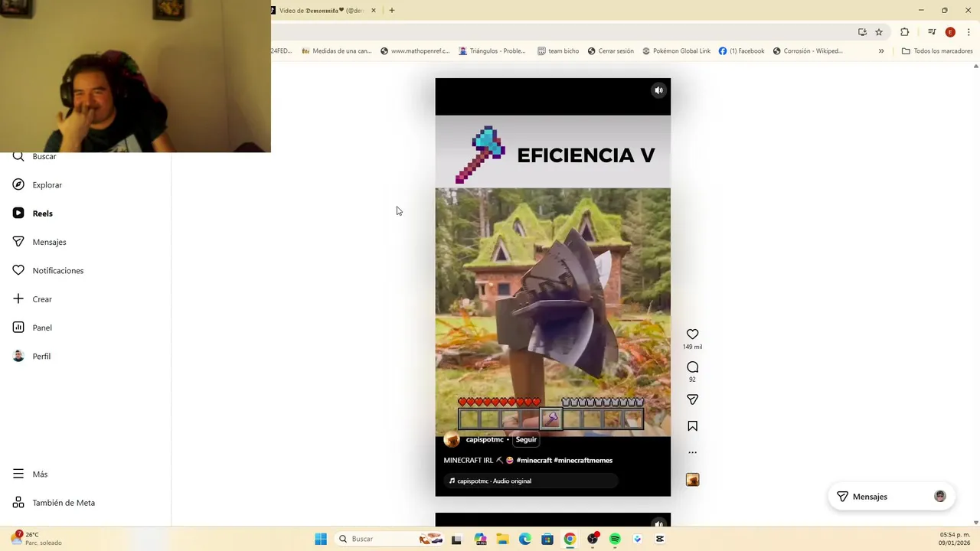Open the #minecraft hashtag
980x551 pixels.
pos(534,460)
